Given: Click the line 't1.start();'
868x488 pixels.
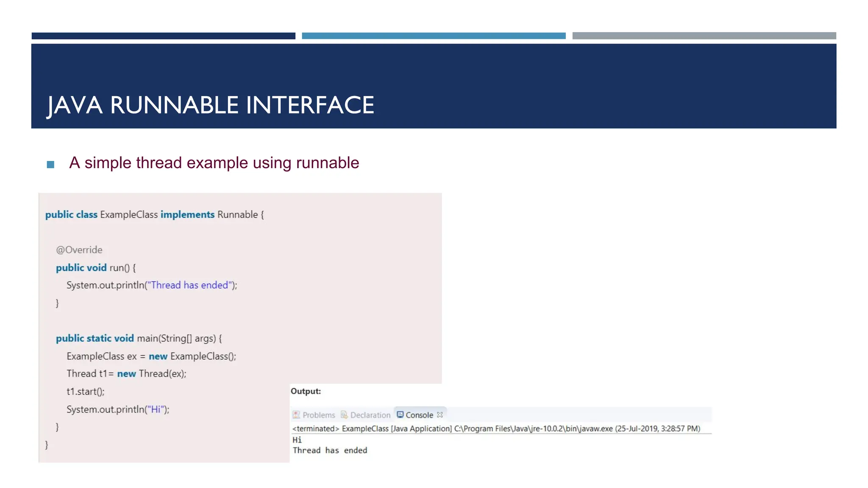Looking at the screenshot, I should click(x=86, y=391).
